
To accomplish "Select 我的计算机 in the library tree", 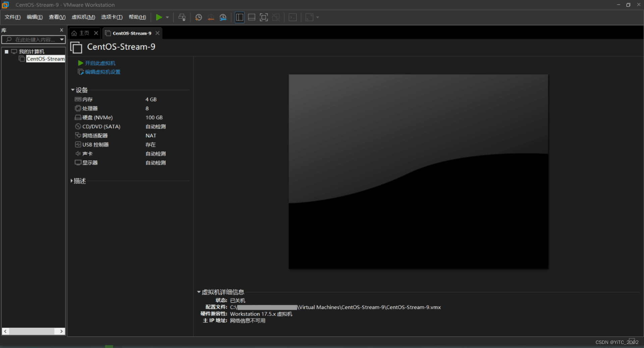I will [32, 51].
